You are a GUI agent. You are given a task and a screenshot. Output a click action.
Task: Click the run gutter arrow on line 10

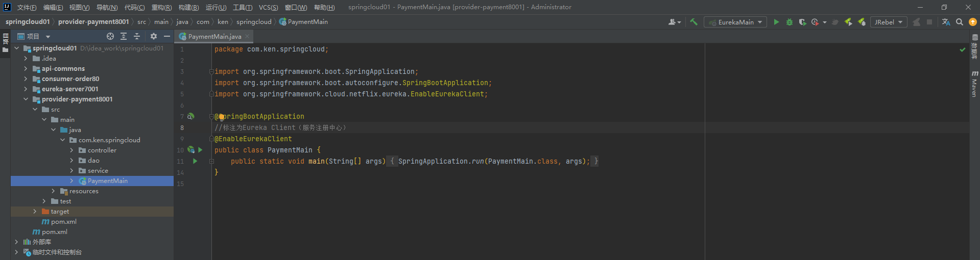pyautogui.click(x=200, y=150)
